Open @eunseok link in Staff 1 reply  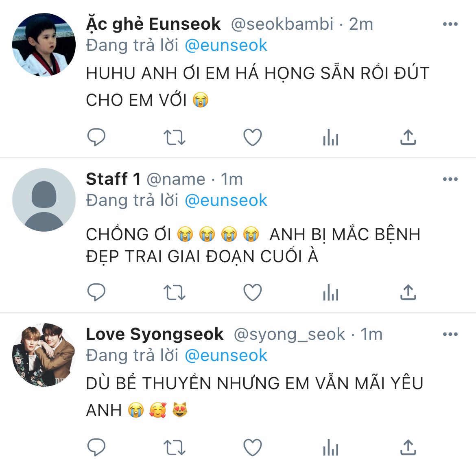coord(226,200)
